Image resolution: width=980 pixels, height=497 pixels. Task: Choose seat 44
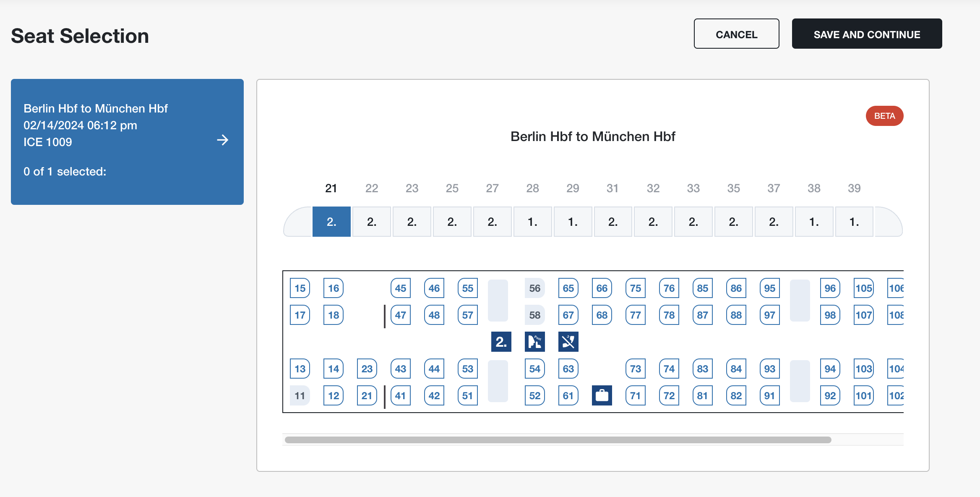(x=434, y=369)
